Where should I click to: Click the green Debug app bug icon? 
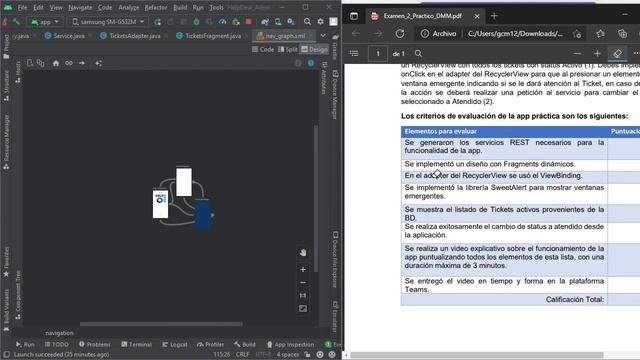(196, 22)
